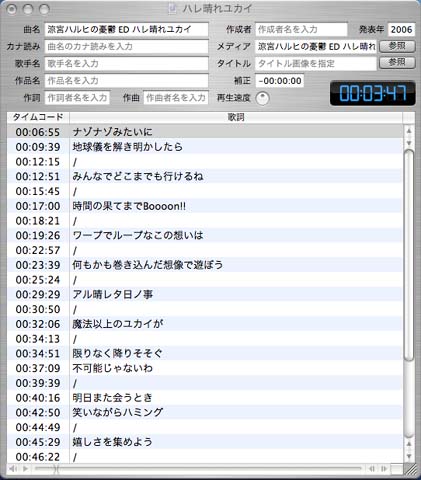
Task: Click the 参照 button next to the メディア field
Action: [397, 46]
